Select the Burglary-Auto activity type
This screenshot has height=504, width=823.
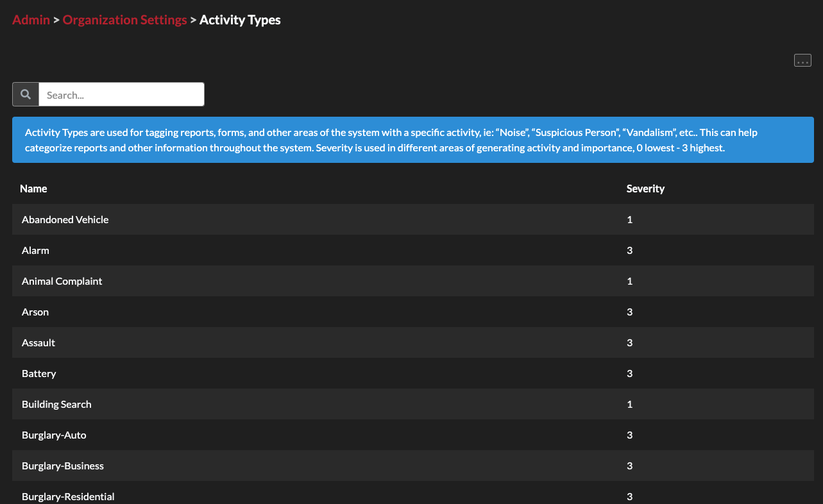coord(54,435)
